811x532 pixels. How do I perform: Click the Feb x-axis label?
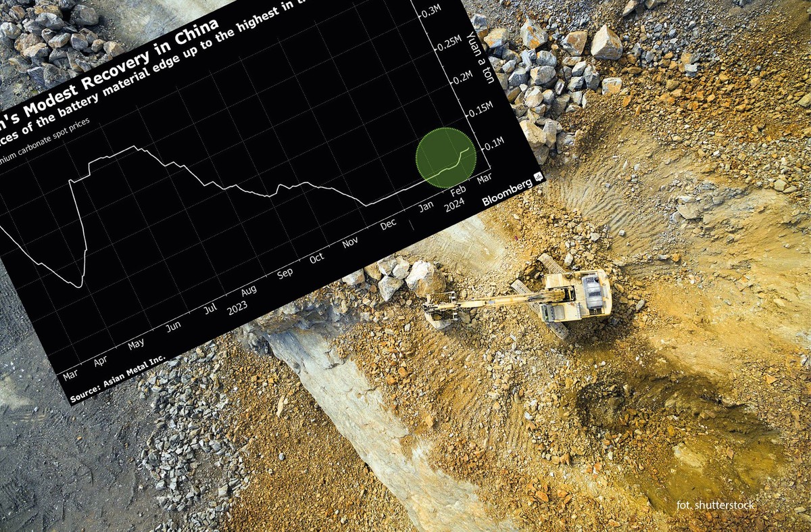pos(458,193)
